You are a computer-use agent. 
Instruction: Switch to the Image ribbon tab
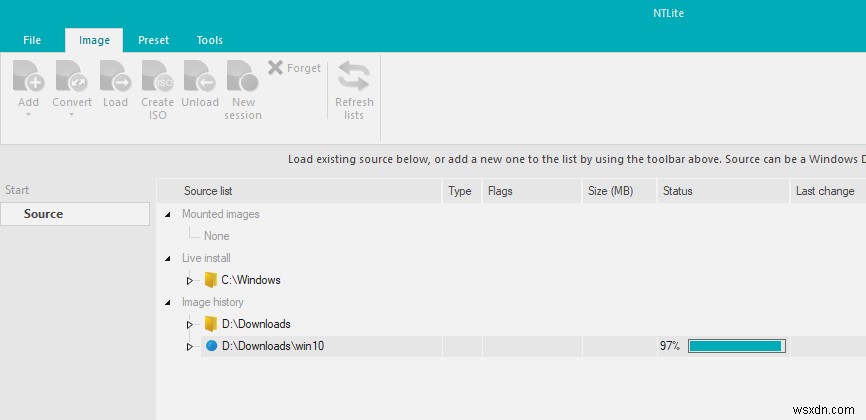coord(94,40)
